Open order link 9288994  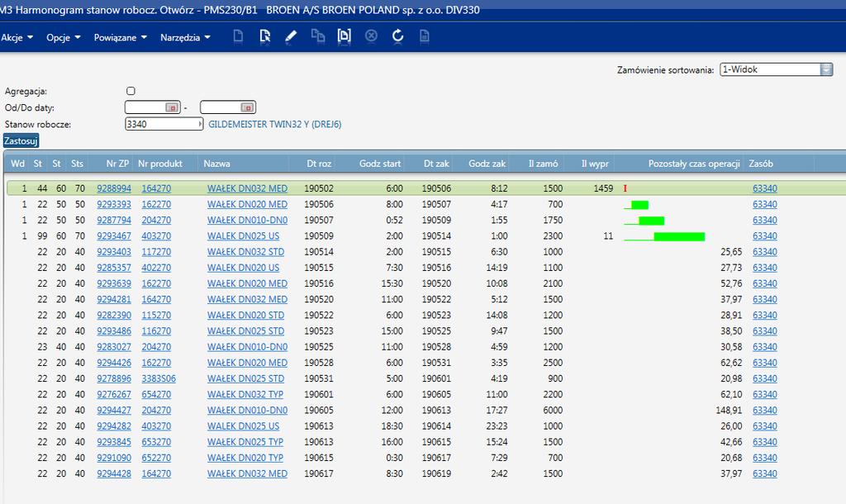tap(114, 188)
